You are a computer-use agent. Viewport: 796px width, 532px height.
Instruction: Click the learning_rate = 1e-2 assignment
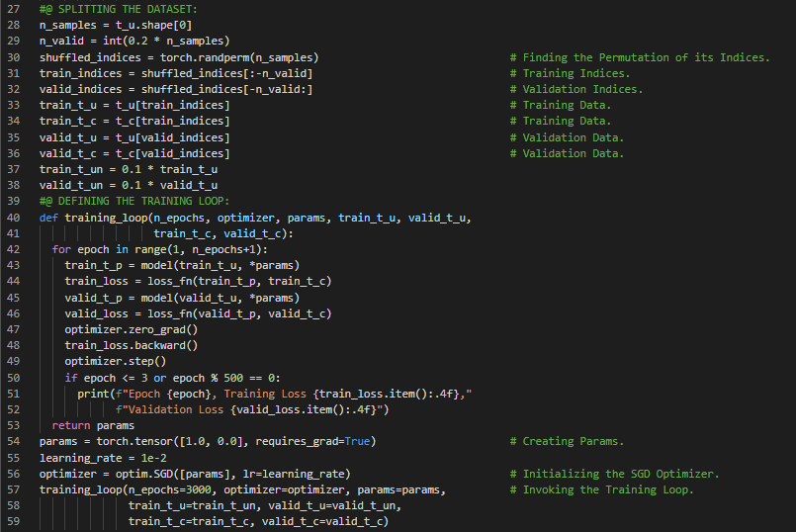(99, 458)
